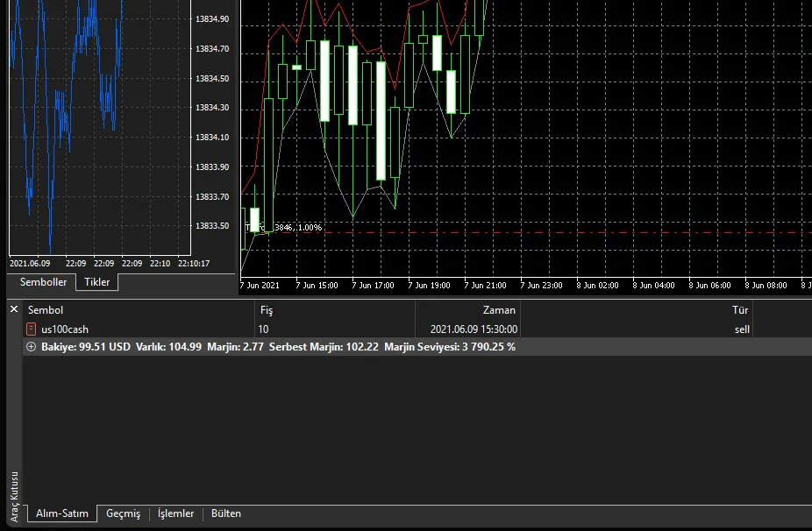Click Marjin Seviyesi: 3 790.25 % text
This screenshot has height=531, width=812.
pyautogui.click(x=450, y=347)
